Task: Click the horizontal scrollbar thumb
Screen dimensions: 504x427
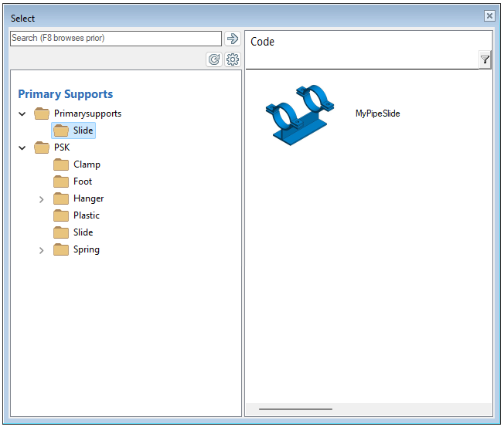Action: [x=295, y=409]
